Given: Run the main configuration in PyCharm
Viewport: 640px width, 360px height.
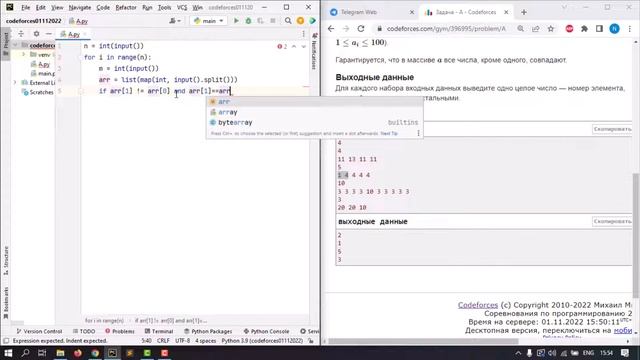Looking at the screenshot, I should pos(236,20).
